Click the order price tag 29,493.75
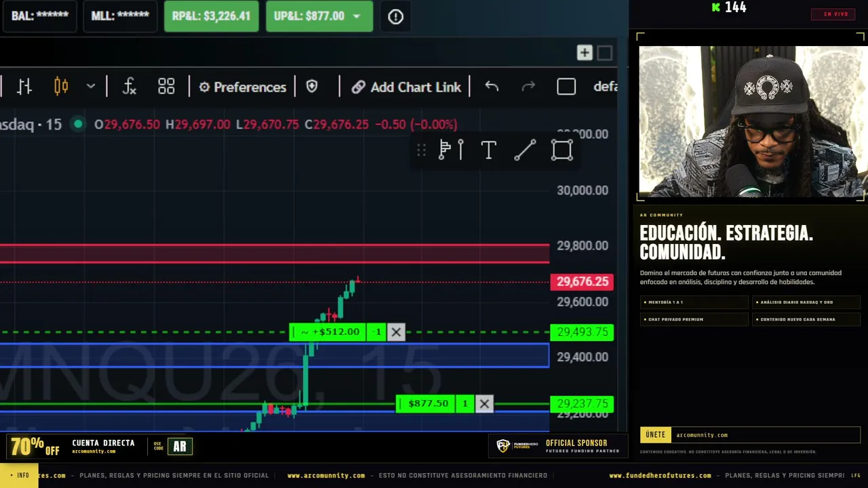Viewport: 868px width, 488px height. [x=582, y=332]
